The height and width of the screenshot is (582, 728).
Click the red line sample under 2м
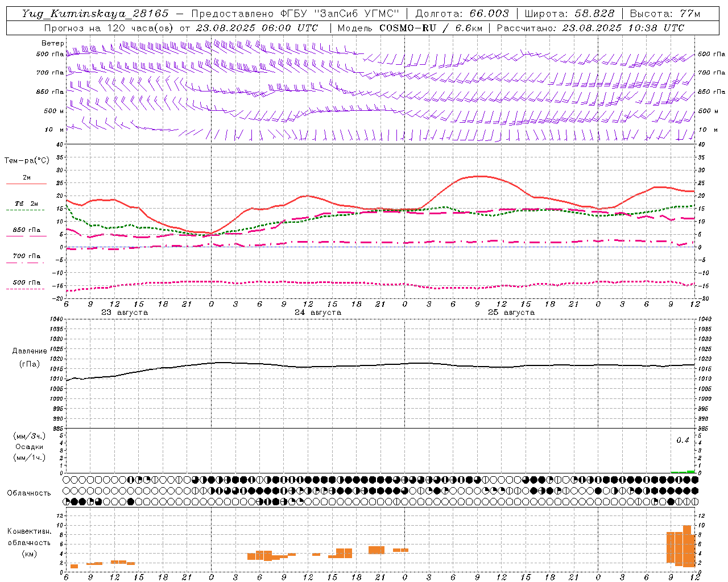(26, 184)
